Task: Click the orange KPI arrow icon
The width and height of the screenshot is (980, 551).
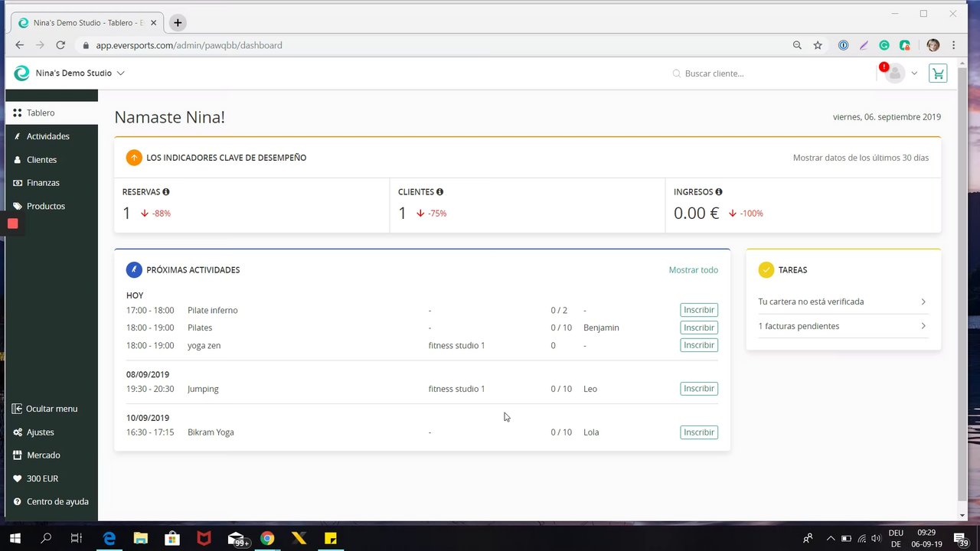Action: (x=134, y=158)
